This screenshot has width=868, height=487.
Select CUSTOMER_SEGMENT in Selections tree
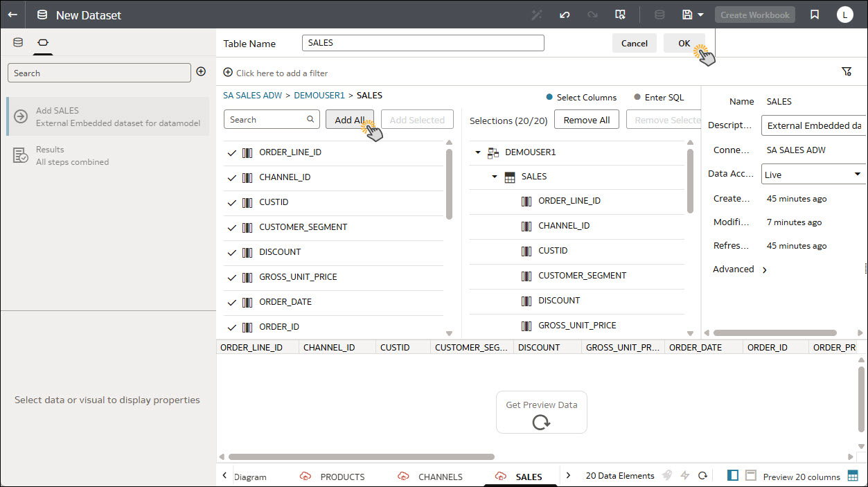tap(582, 276)
